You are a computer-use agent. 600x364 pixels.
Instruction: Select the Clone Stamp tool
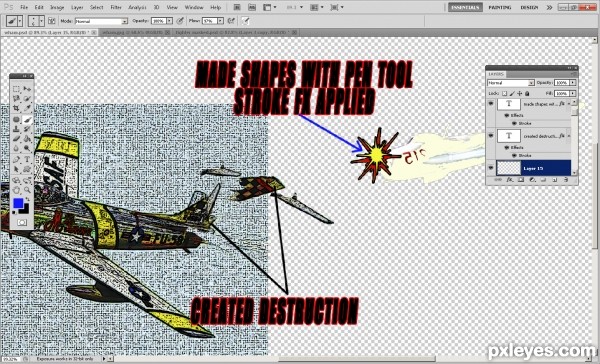(x=16, y=128)
